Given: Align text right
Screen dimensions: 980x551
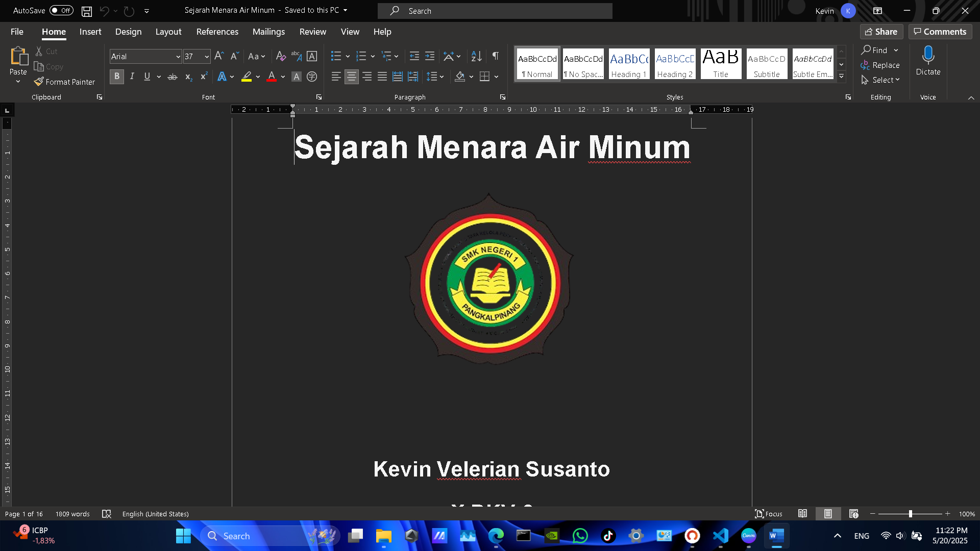Looking at the screenshot, I should [367, 77].
